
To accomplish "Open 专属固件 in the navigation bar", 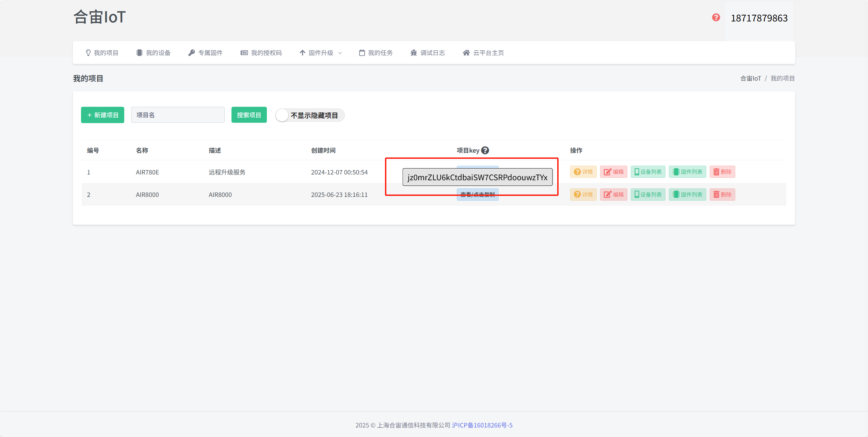I will pyautogui.click(x=206, y=53).
